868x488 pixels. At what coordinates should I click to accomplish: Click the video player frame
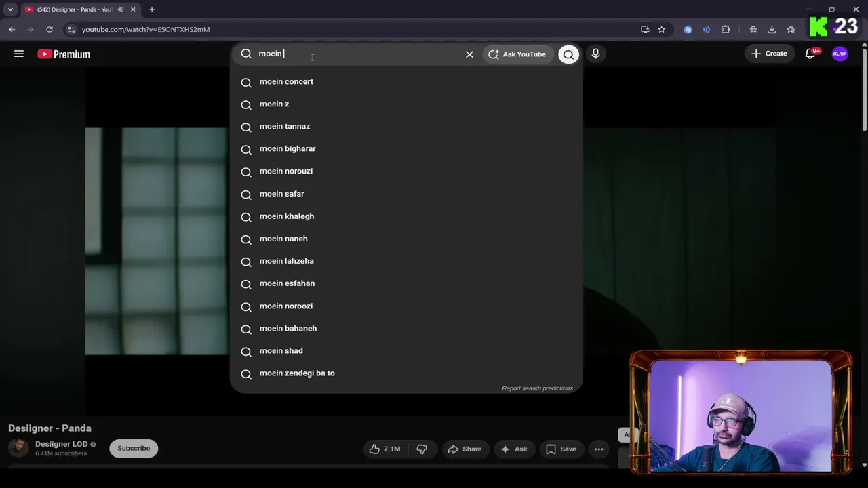tap(431, 241)
